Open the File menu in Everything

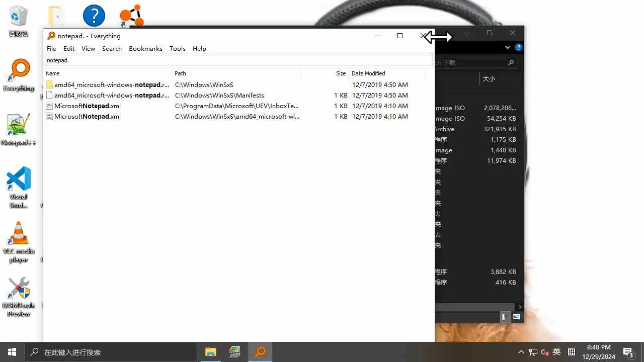(x=51, y=48)
